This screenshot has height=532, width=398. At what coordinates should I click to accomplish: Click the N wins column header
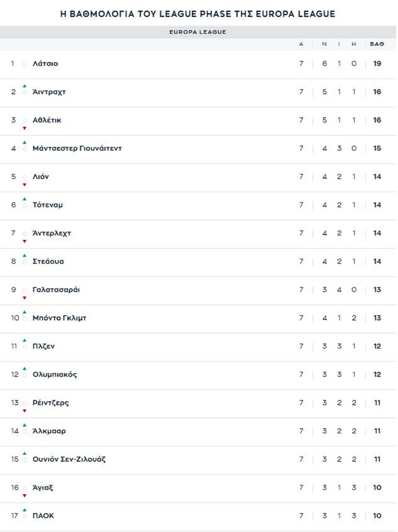324,44
